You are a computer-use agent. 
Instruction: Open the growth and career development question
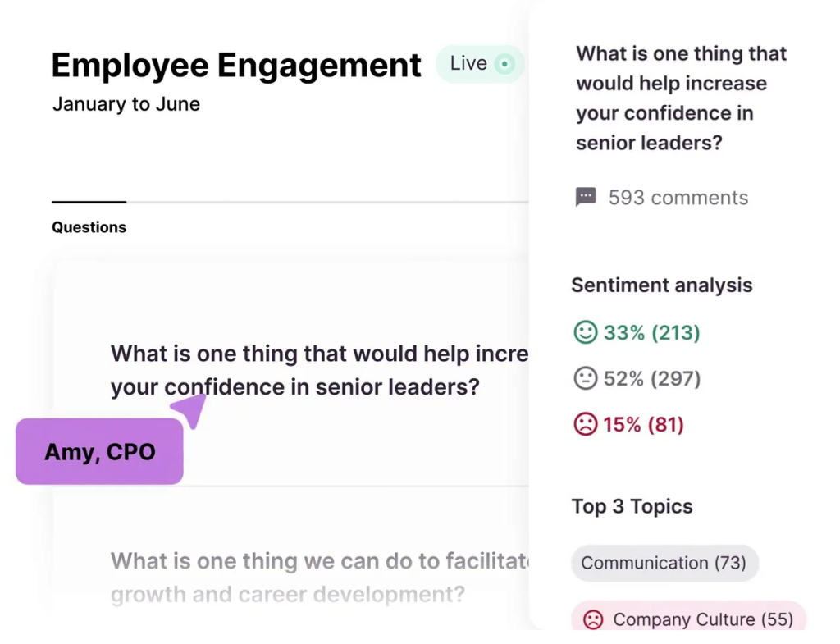tap(320, 577)
